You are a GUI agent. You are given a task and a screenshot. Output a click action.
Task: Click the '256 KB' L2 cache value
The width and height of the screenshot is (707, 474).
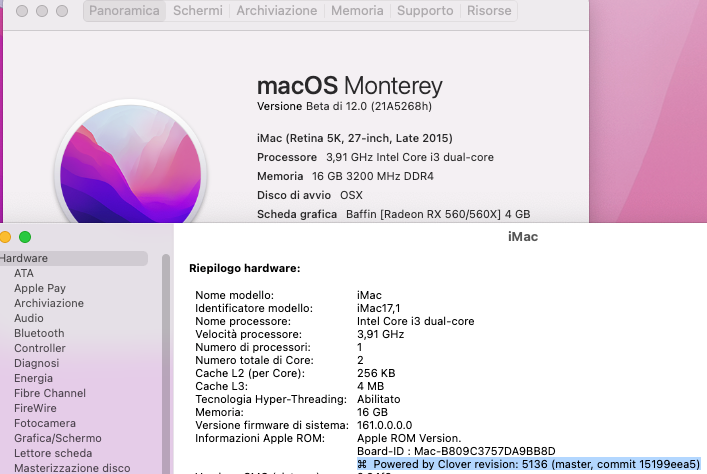pyautogui.click(x=376, y=373)
